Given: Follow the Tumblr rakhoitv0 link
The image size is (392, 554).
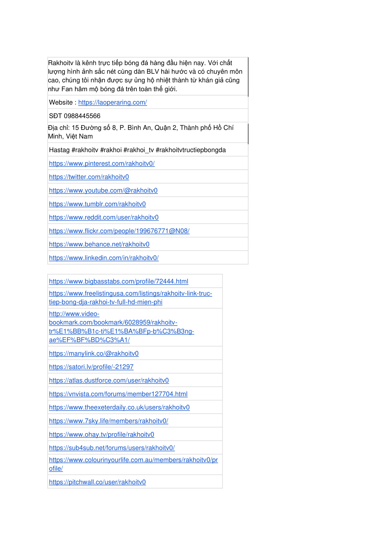Looking at the screenshot, I should click(97, 204).
